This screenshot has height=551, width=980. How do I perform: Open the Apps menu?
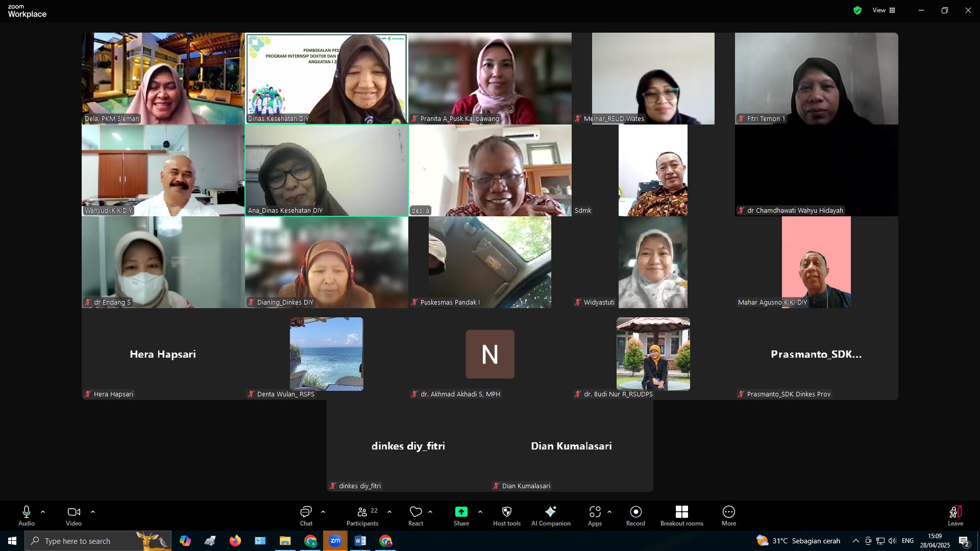pyautogui.click(x=595, y=516)
